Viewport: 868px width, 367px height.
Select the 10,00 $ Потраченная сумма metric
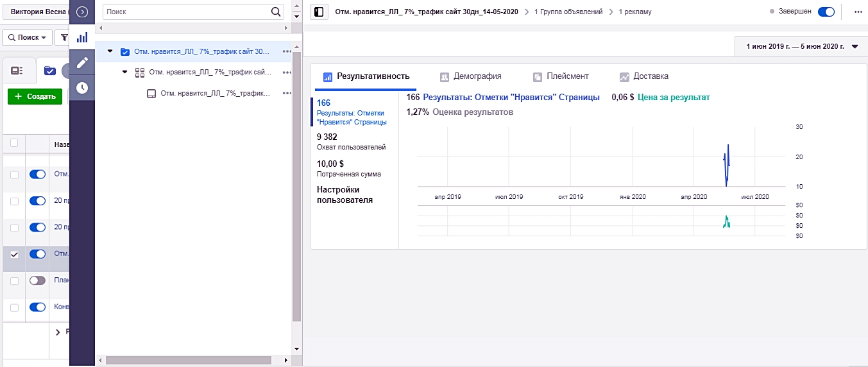[x=348, y=169]
